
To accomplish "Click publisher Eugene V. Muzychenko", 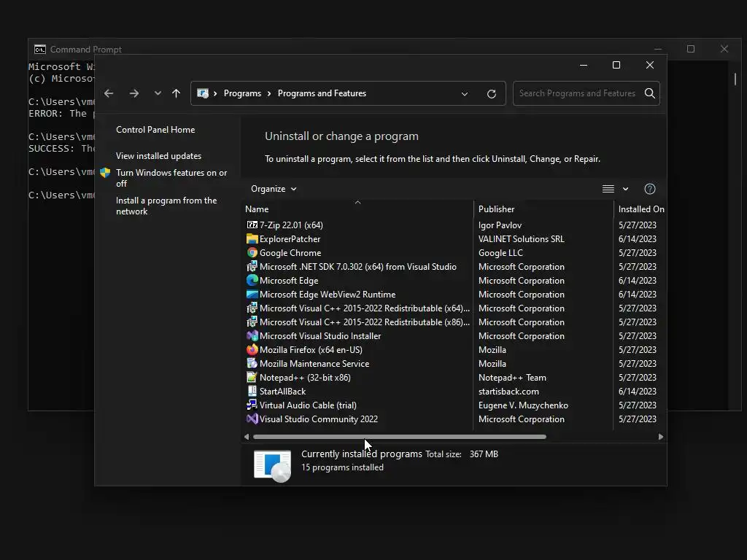I will tap(523, 405).
